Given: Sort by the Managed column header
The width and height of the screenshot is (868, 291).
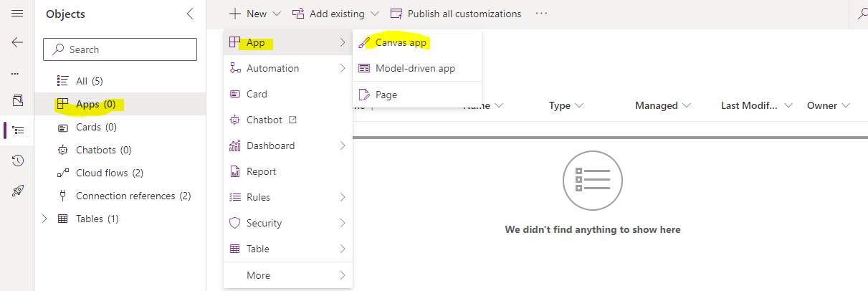Looking at the screenshot, I should point(663,105).
